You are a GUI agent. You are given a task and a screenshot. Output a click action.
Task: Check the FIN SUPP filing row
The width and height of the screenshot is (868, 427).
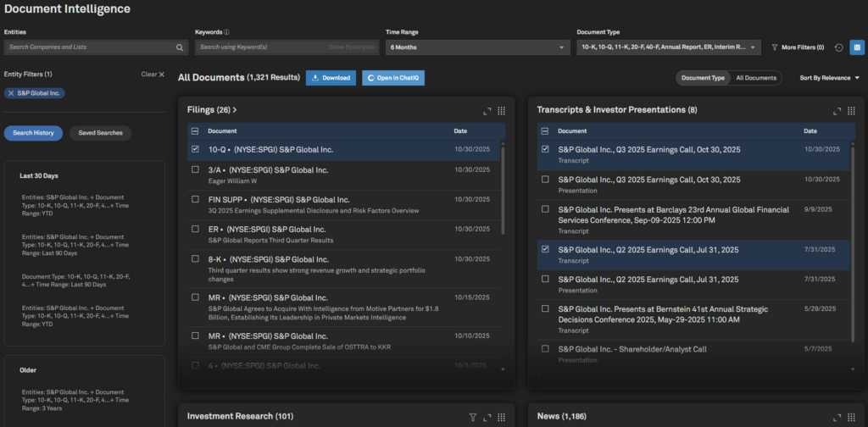(x=195, y=199)
